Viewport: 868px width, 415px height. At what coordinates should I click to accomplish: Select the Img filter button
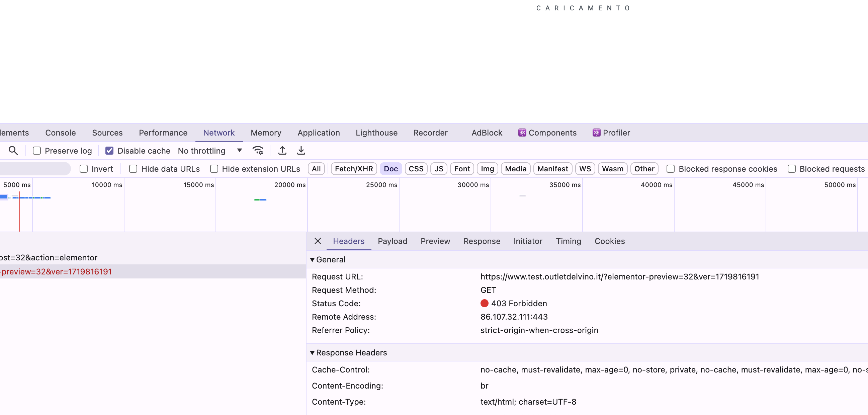[x=487, y=169]
